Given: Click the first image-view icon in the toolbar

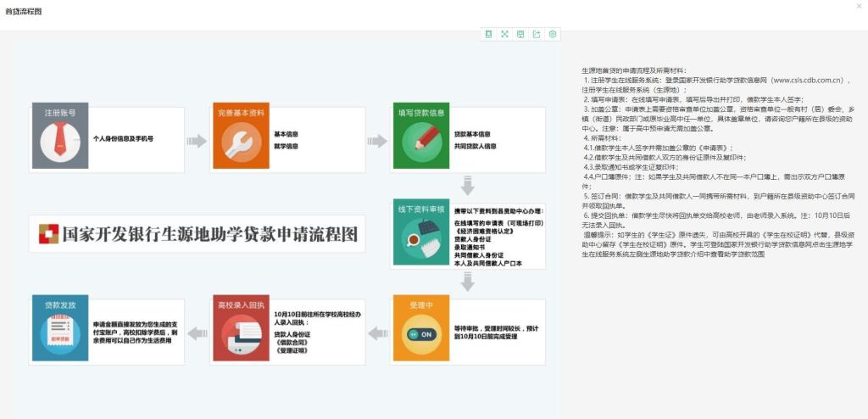Looking at the screenshot, I should tap(489, 34).
